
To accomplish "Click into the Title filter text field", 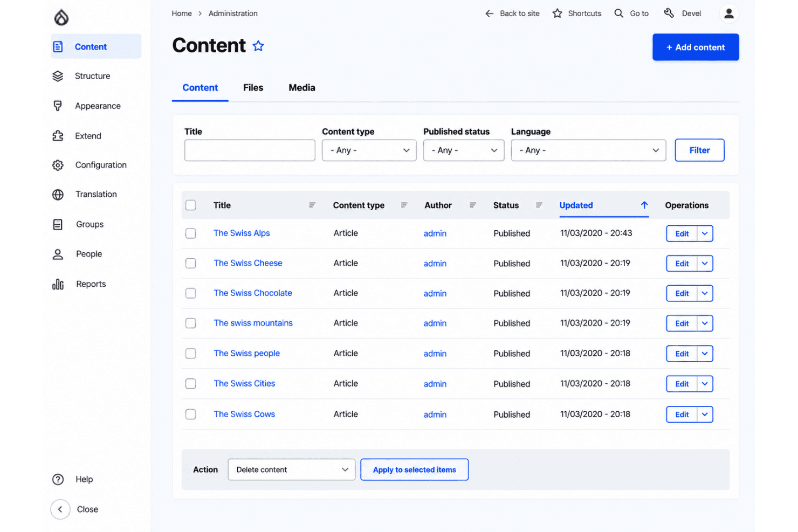I will [250, 150].
